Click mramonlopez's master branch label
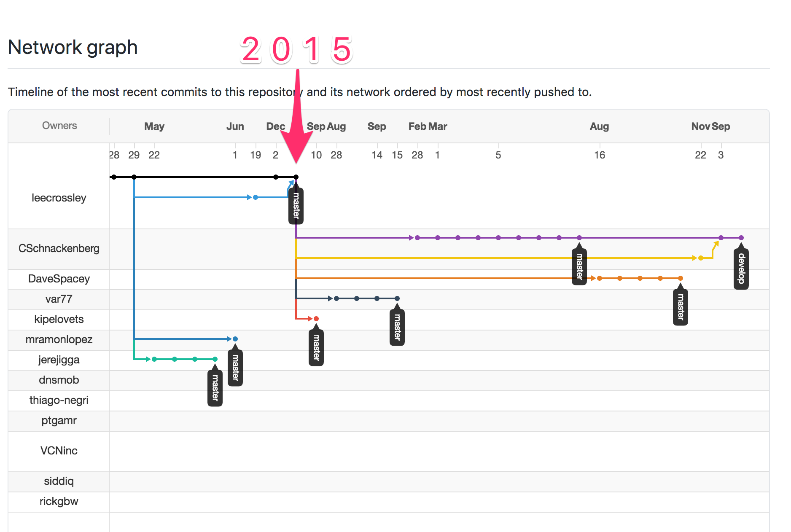The width and height of the screenshot is (791, 532). 235,367
